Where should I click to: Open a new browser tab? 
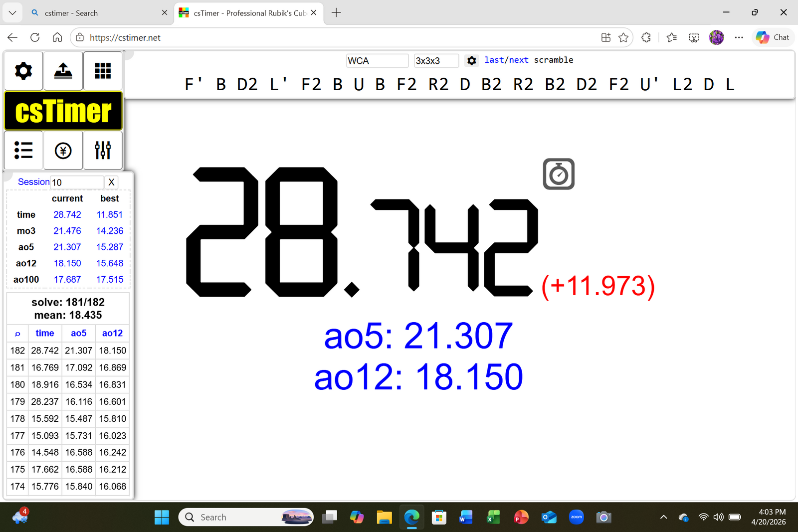coord(336,13)
